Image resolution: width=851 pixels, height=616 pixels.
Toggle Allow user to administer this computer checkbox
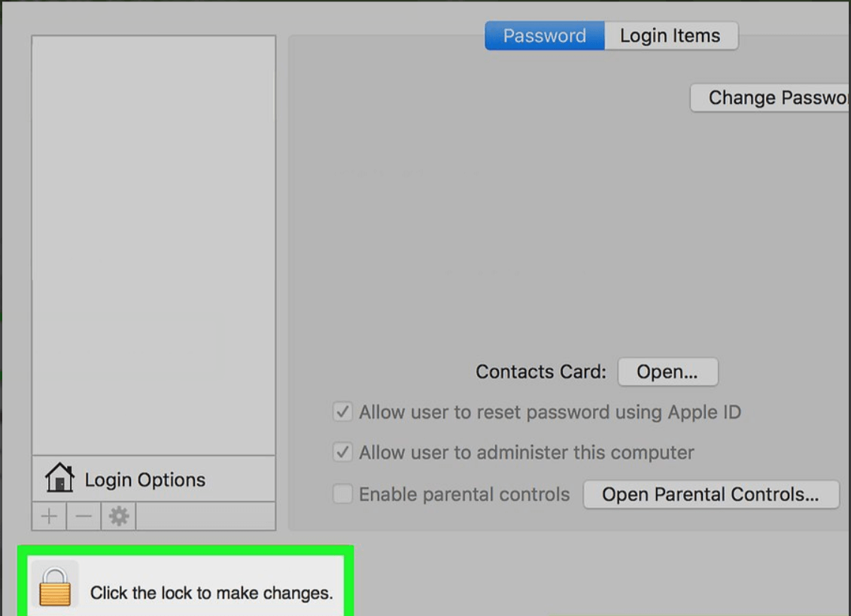(342, 452)
